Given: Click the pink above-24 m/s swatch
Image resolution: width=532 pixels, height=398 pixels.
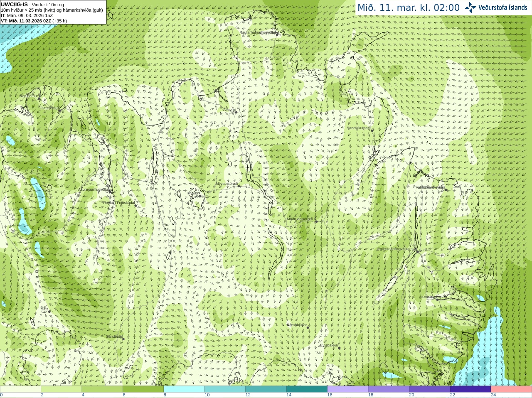Looking at the screenshot, I should click(512, 389).
